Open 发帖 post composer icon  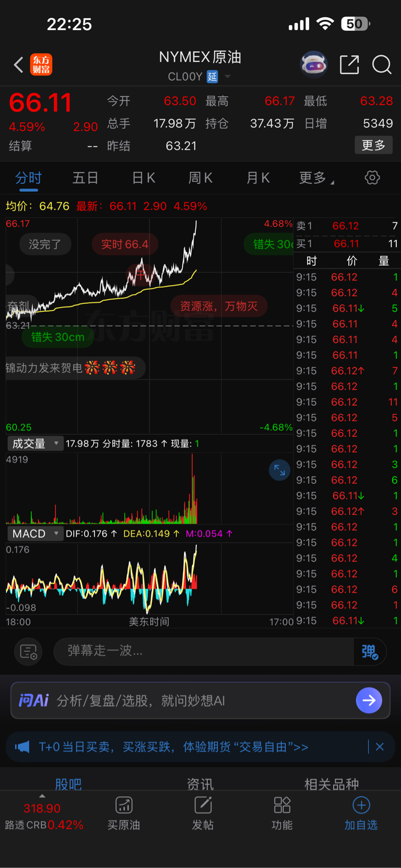[203, 805]
